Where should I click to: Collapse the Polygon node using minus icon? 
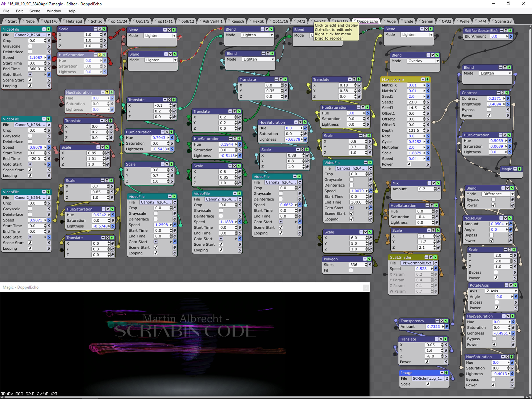(365, 259)
